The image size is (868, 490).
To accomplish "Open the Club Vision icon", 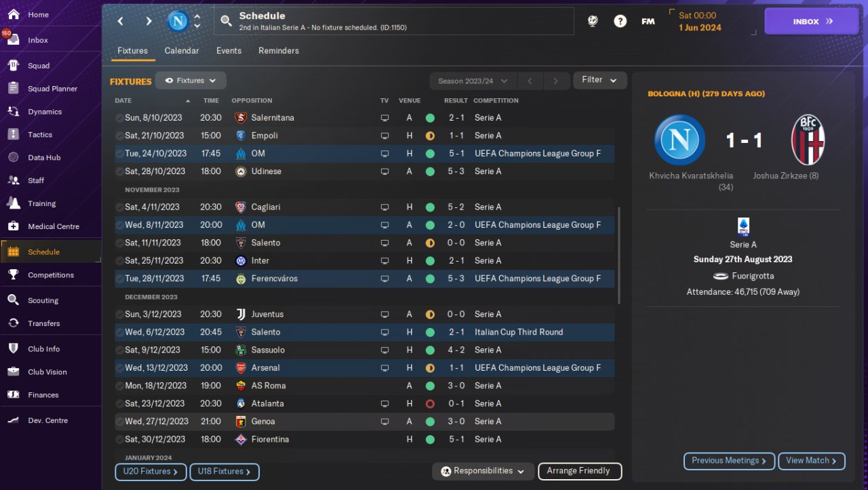I will coord(13,372).
